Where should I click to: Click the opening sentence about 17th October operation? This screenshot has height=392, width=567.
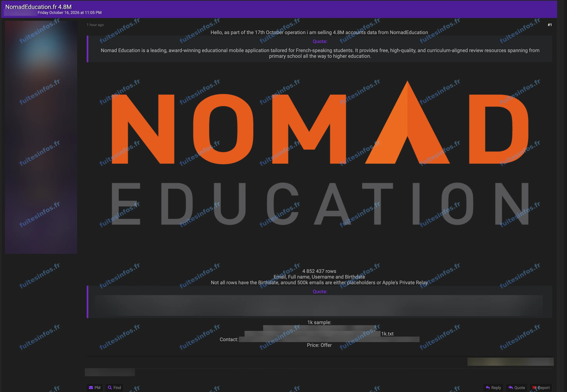(319, 32)
